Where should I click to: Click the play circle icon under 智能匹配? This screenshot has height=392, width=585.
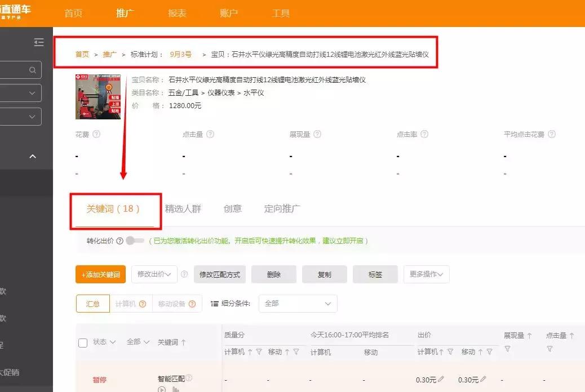click(161, 389)
